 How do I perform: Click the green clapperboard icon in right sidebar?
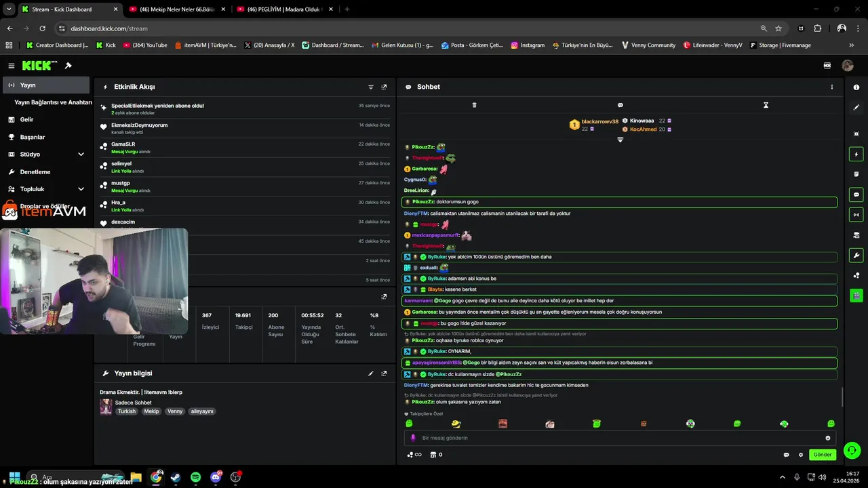tap(856, 296)
